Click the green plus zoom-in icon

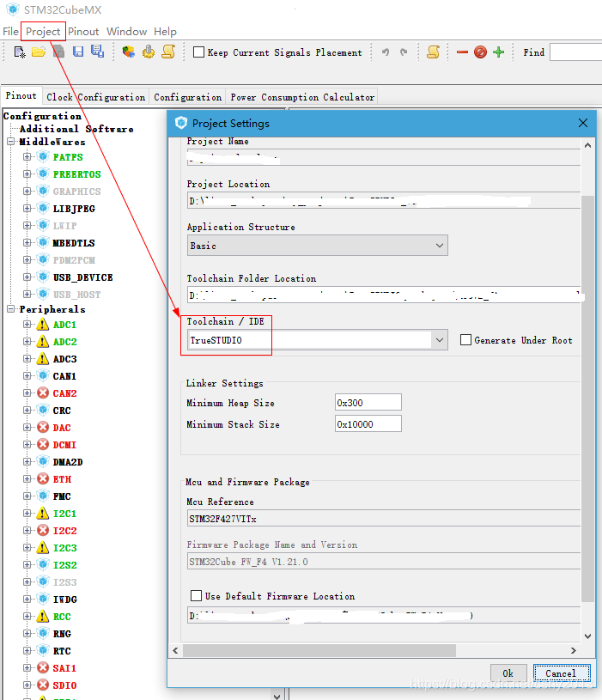[x=498, y=52]
